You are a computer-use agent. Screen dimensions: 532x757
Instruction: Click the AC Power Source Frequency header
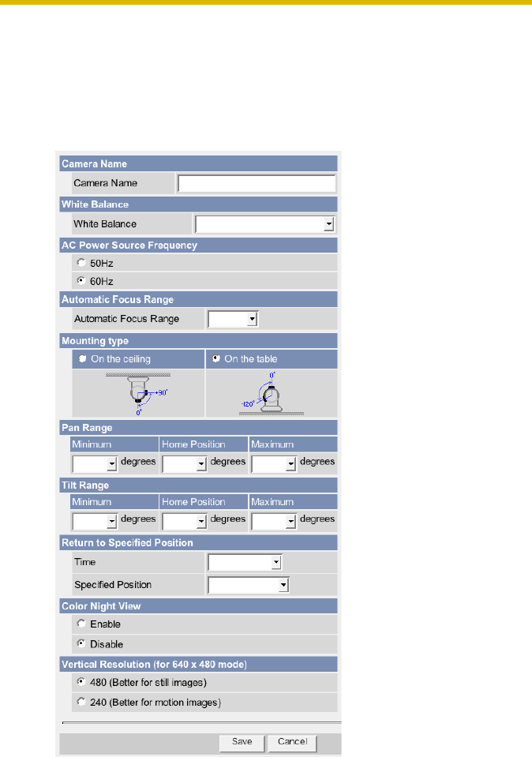pos(198,245)
